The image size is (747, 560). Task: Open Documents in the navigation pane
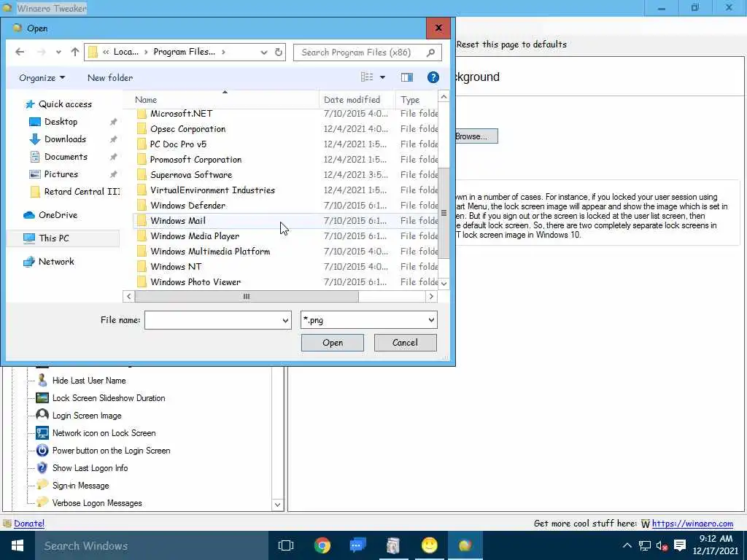click(66, 157)
